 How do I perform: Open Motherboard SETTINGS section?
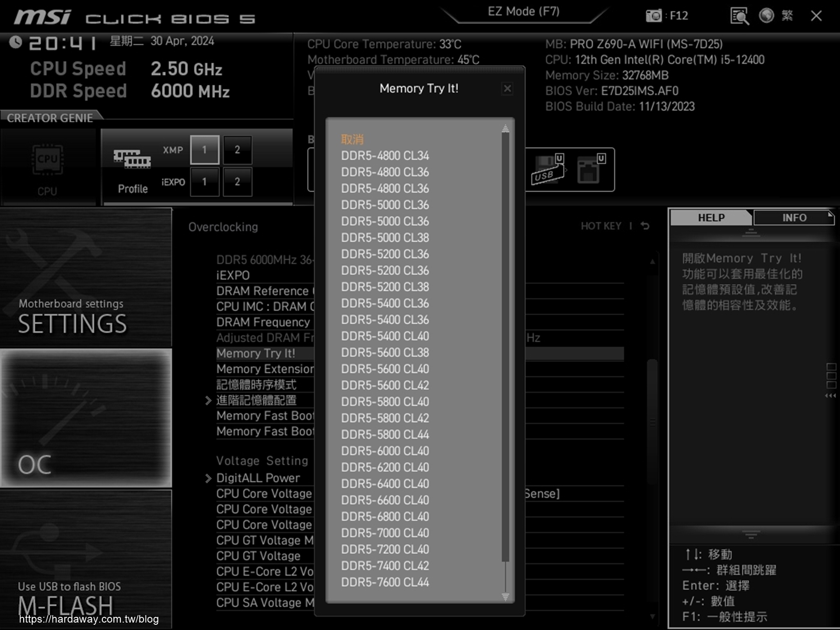[x=86, y=277]
